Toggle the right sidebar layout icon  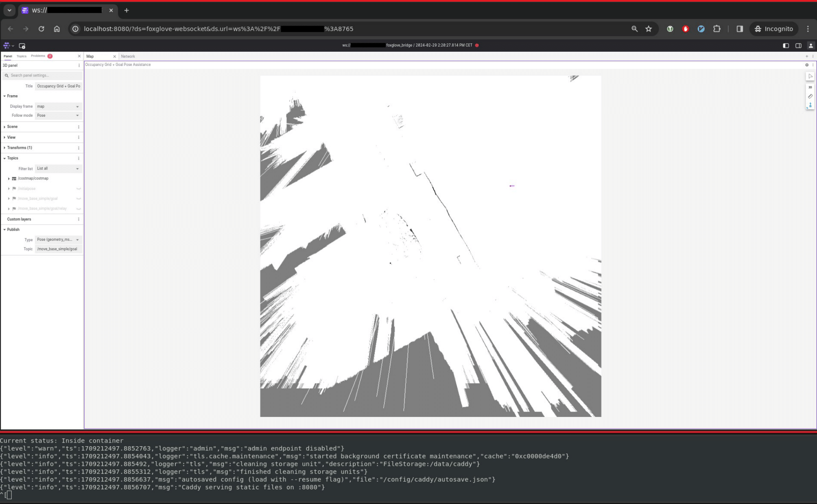coord(798,46)
